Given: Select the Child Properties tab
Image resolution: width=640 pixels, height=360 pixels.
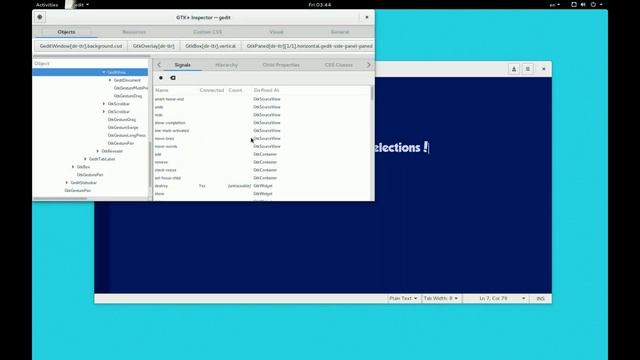Looking at the screenshot, I should [281, 65].
